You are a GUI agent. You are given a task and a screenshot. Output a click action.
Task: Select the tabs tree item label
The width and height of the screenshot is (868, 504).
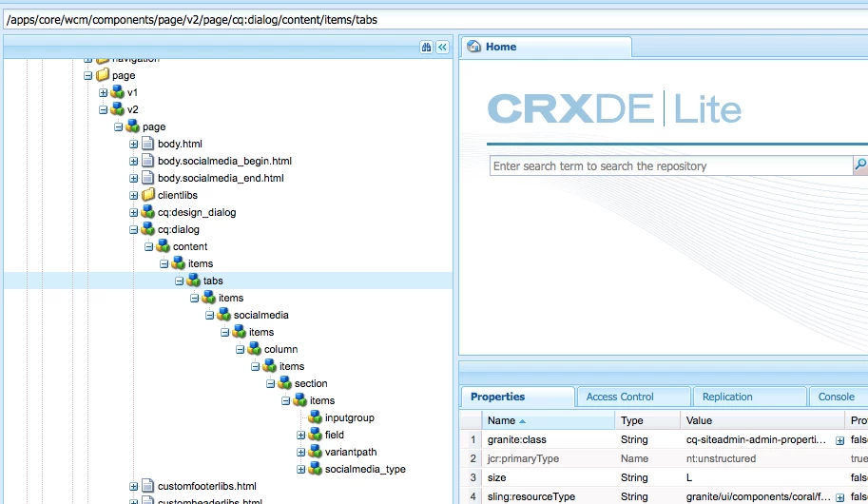pos(213,281)
